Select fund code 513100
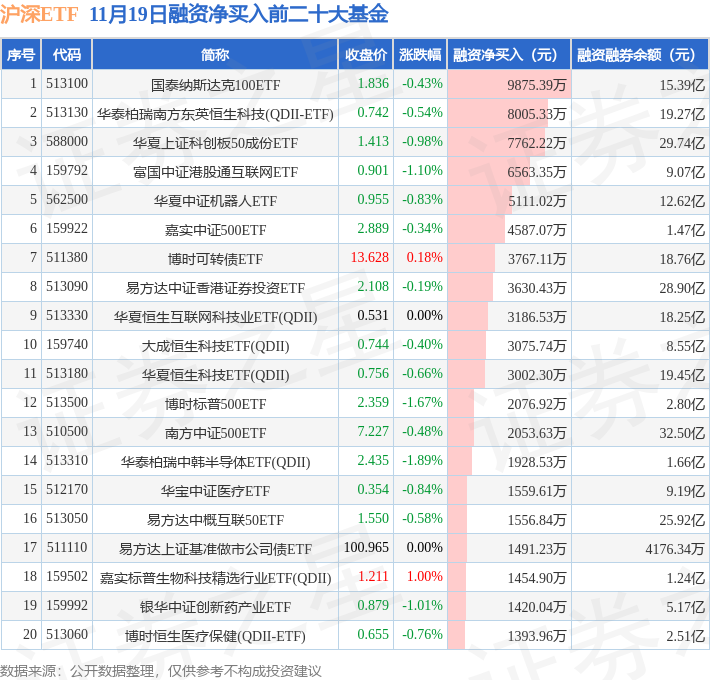Image resolution: width=710 pixels, height=680 pixels. click(67, 84)
